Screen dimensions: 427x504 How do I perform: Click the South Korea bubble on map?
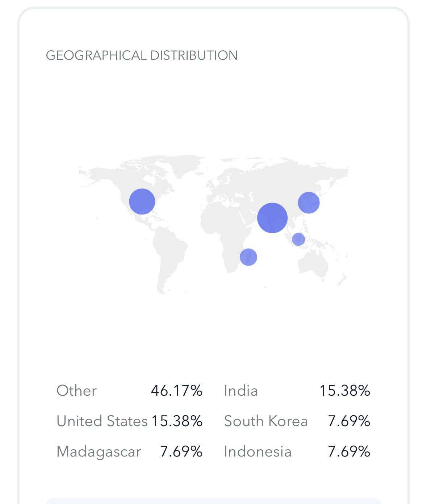click(x=309, y=203)
